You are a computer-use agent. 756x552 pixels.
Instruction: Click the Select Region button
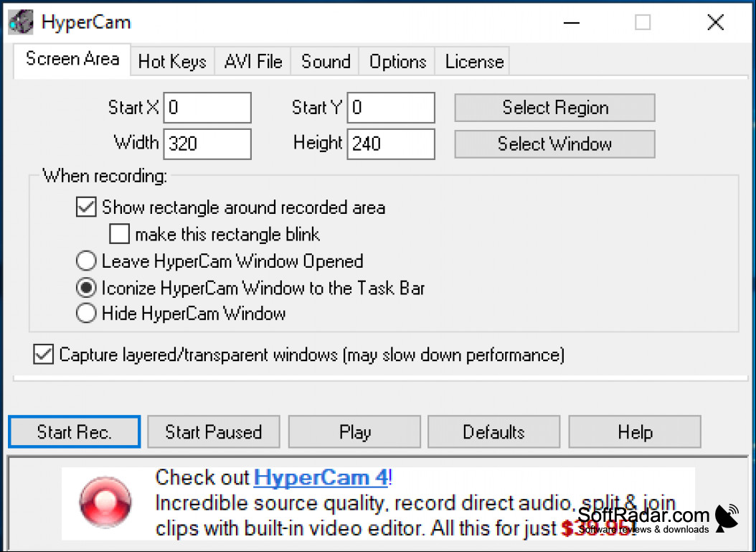click(x=555, y=108)
